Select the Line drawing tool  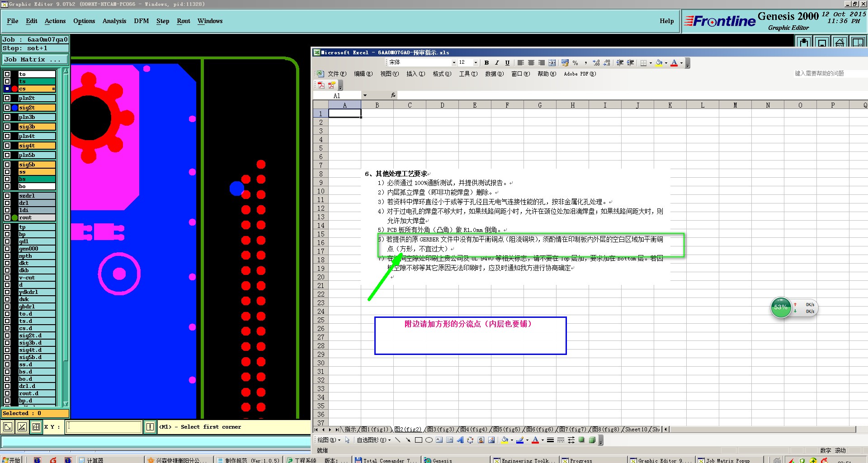[x=397, y=440]
